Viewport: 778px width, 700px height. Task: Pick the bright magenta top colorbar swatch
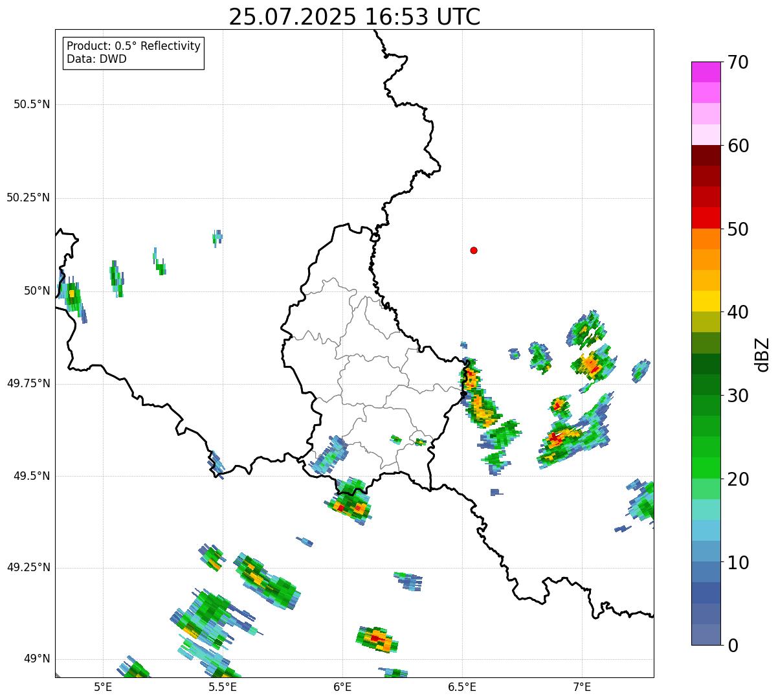point(706,72)
